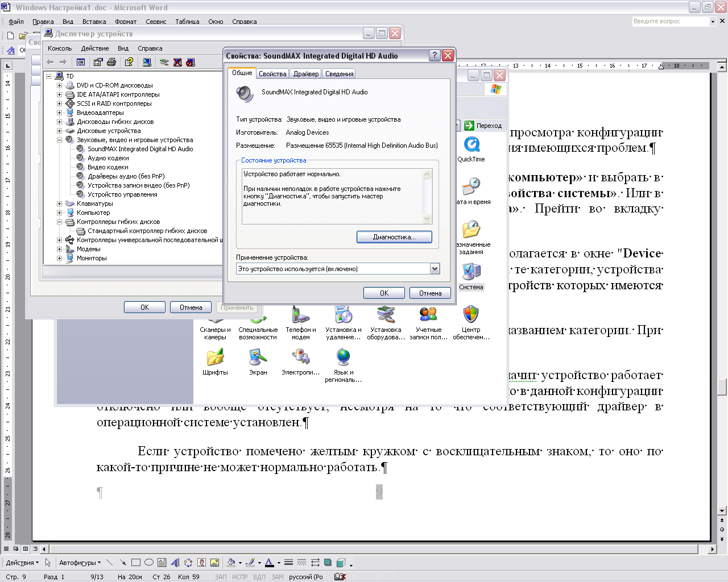Open Line Style options in Drawing toolbar
Screen dimensions: 728x582
[x=288, y=563]
